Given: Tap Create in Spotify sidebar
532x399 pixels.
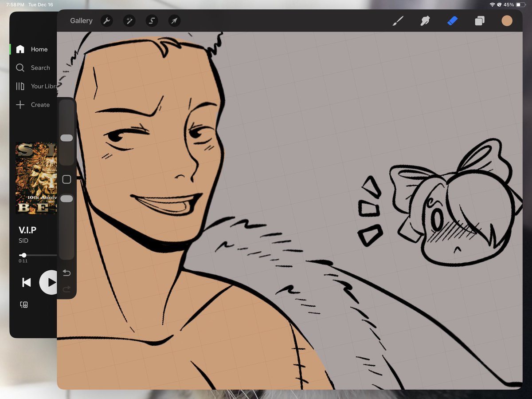Looking at the screenshot, I should tap(40, 105).
